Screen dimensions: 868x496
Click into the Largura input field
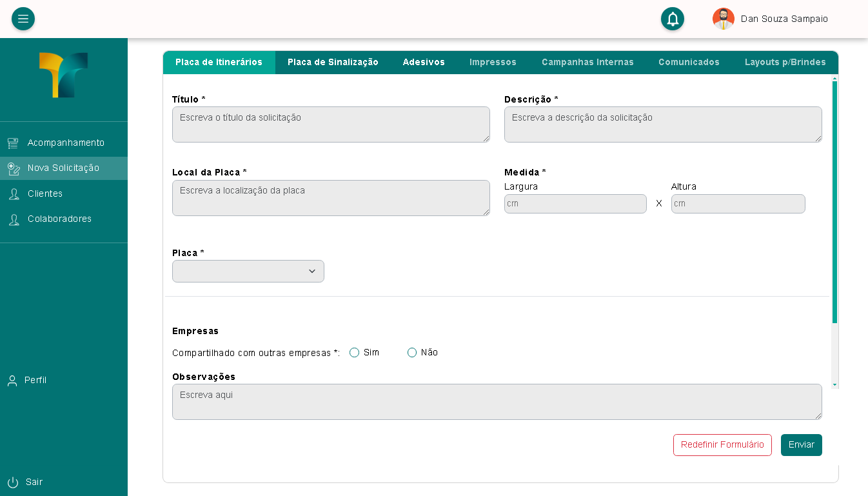click(575, 204)
